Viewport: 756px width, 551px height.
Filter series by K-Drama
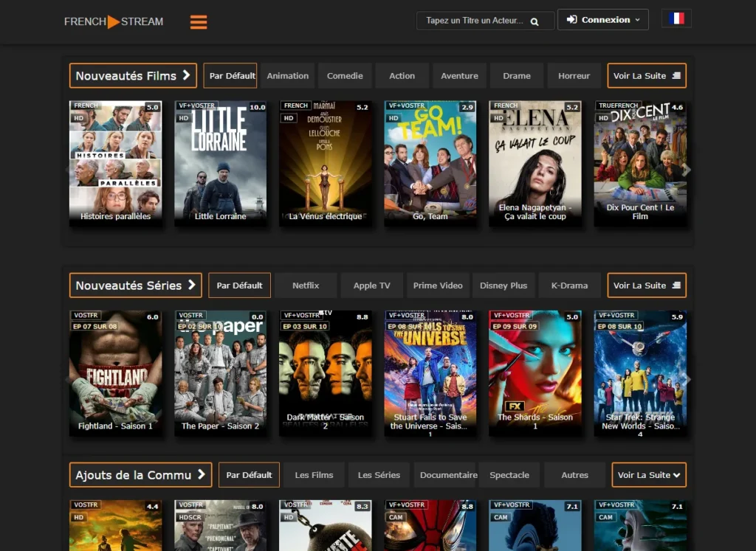(x=569, y=285)
